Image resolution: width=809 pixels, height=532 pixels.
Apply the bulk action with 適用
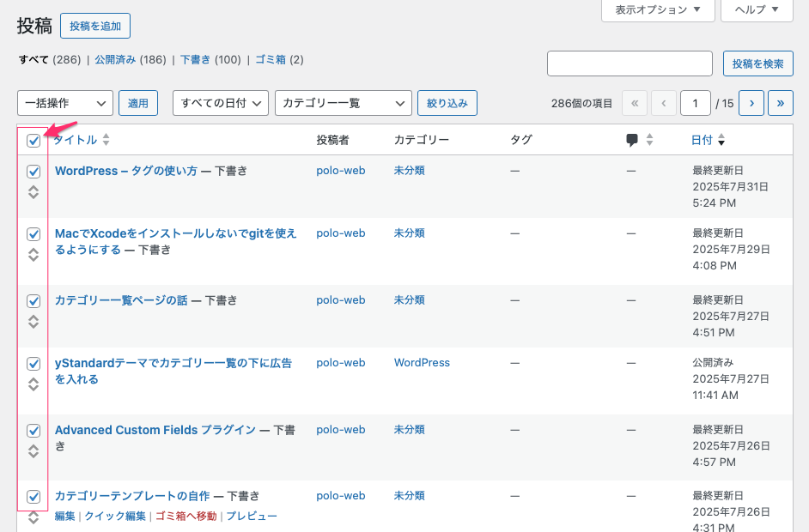tap(137, 103)
